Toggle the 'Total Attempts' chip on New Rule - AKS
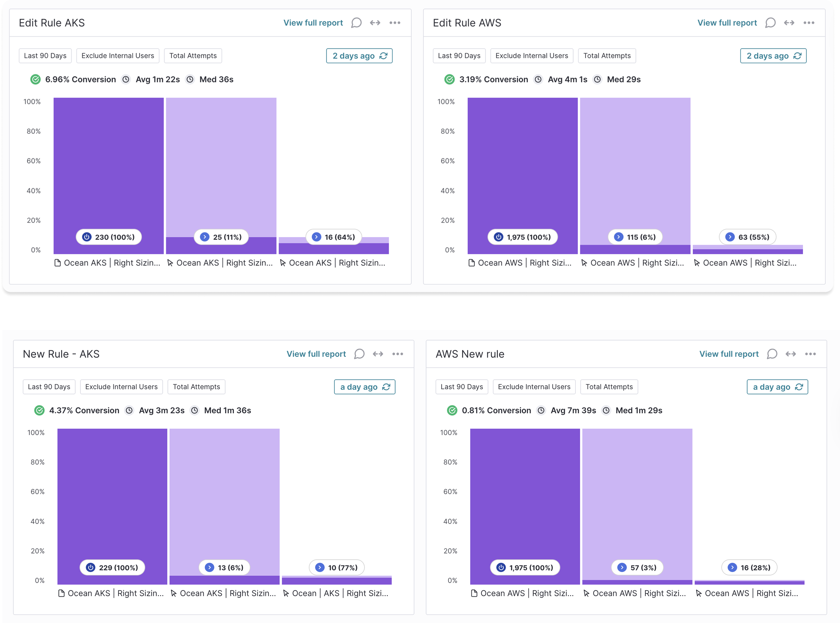This screenshot has width=840, height=623. pos(196,387)
